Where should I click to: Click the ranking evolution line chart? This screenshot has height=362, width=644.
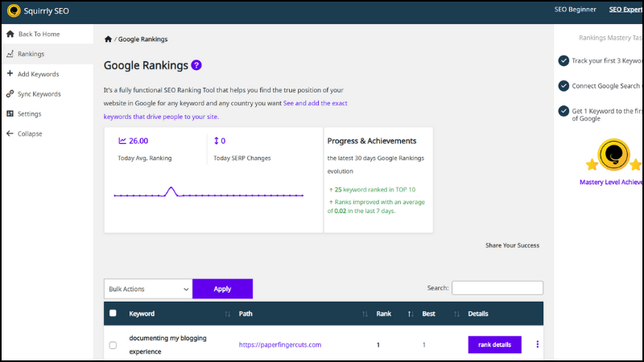click(x=208, y=192)
